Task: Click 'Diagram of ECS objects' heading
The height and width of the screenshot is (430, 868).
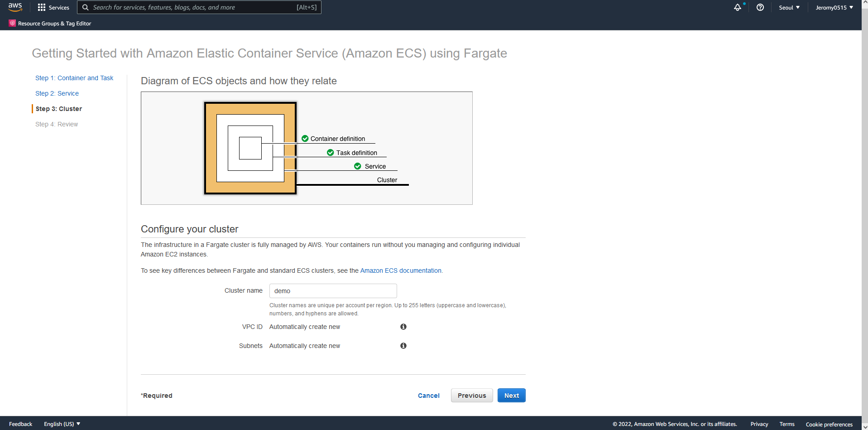Action: 239,81
